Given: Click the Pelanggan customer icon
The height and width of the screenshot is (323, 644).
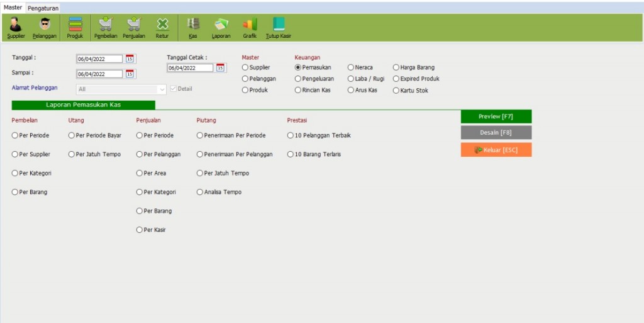Looking at the screenshot, I should tap(45, 28).
